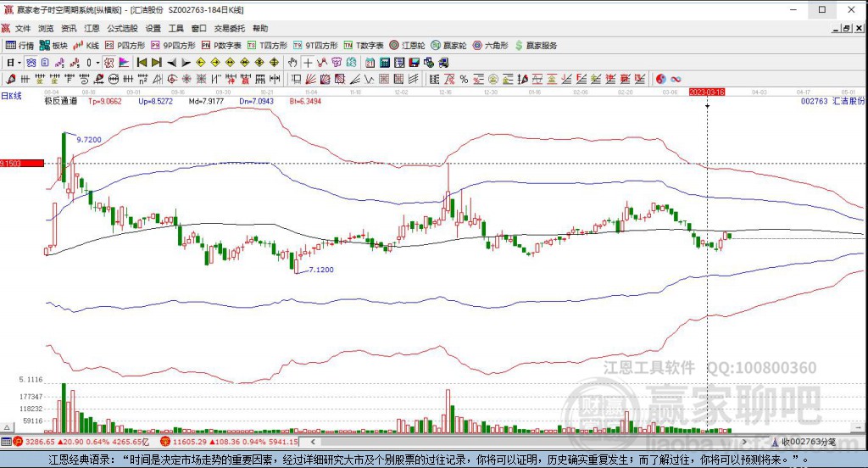Click the 极反通道 indicator name
This screenshot has width=868, height=468.
[61, 101]
